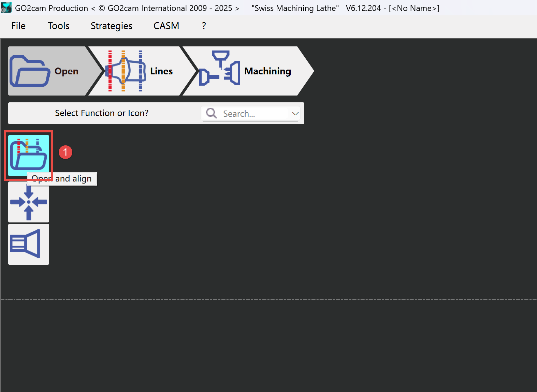Open the File menu
The height and width of the screenshot is (392, 537).
(x=18, y=26)
